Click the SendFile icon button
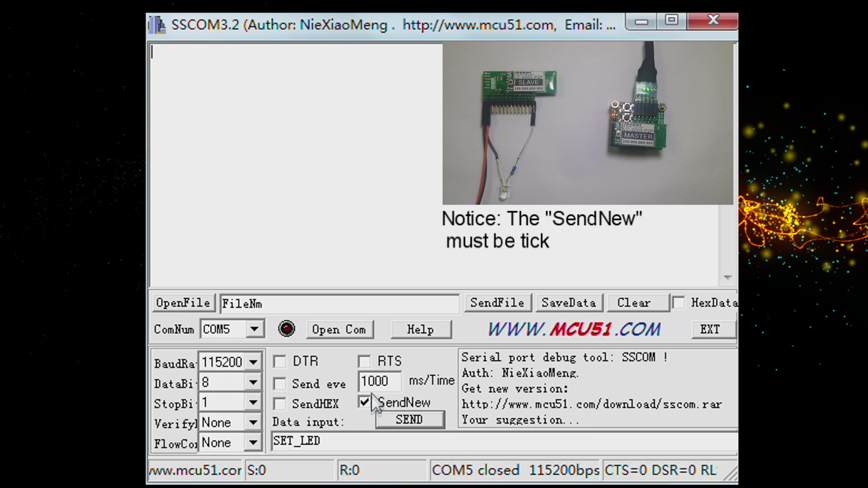 coord(496,303)
